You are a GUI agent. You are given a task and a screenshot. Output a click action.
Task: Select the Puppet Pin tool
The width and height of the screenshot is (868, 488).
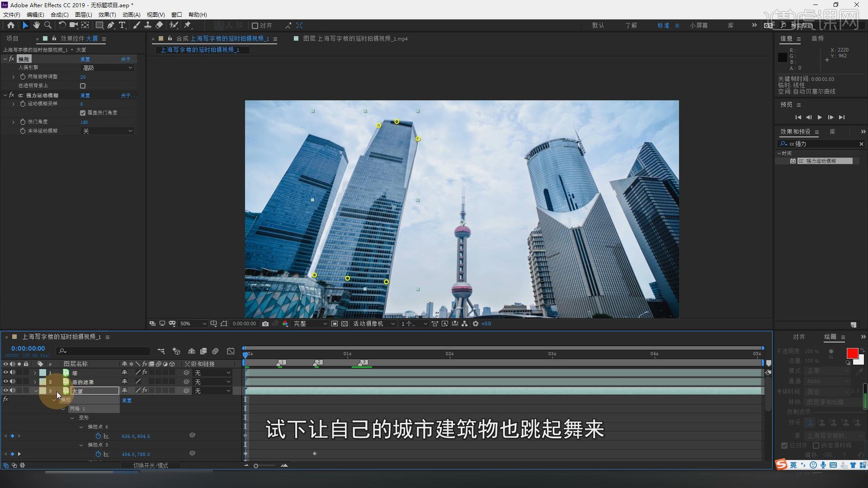tap(188, 25)
